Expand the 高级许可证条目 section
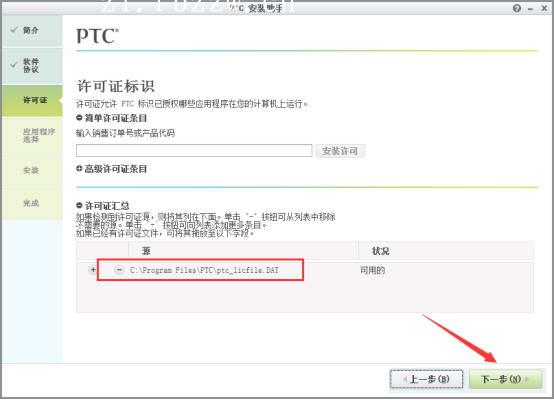The image size is (554, 400). click(x=79, y=169)
